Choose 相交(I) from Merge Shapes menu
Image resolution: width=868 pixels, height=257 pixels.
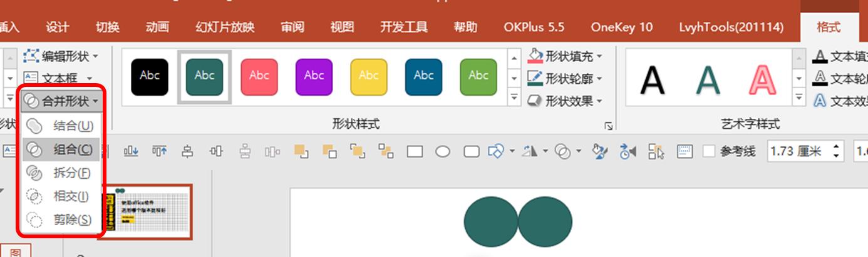61,196
